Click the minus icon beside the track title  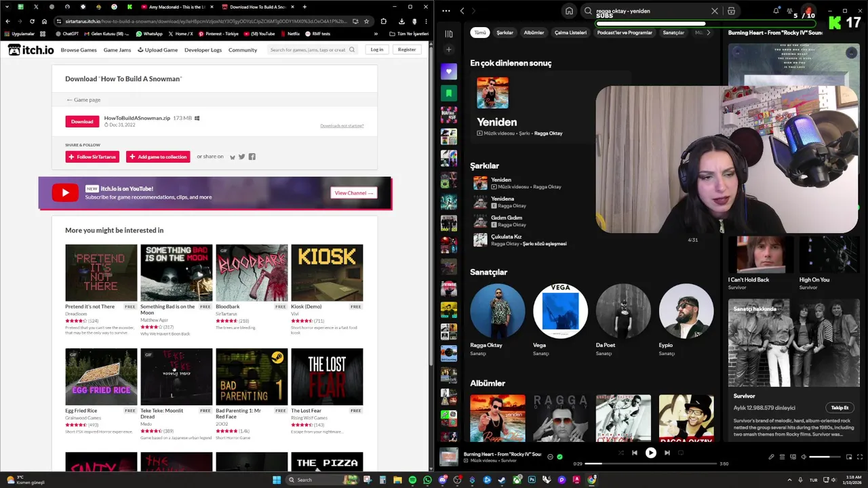coord(550,457)
